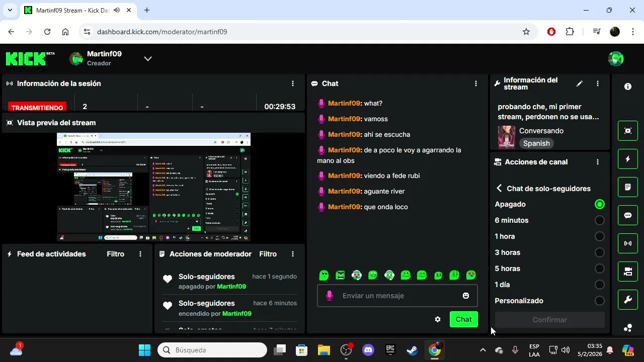The image size is (644, 362).
Task: Open the browser tab search dropdown
Action: click(x=10, y=10)
